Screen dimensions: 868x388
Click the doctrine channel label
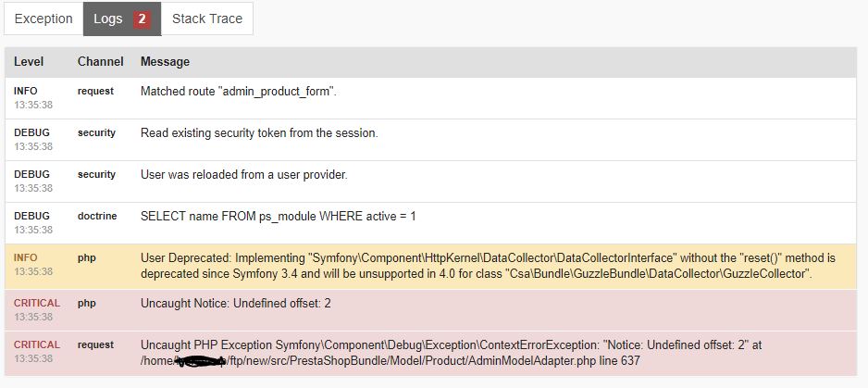[x=97, y=216]
